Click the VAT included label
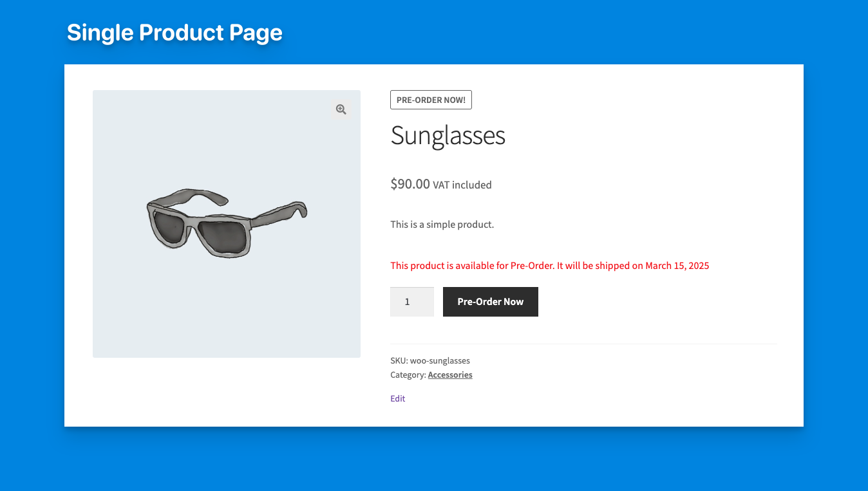The width and height of the screenshot is (868, 491). click(462, 185)
